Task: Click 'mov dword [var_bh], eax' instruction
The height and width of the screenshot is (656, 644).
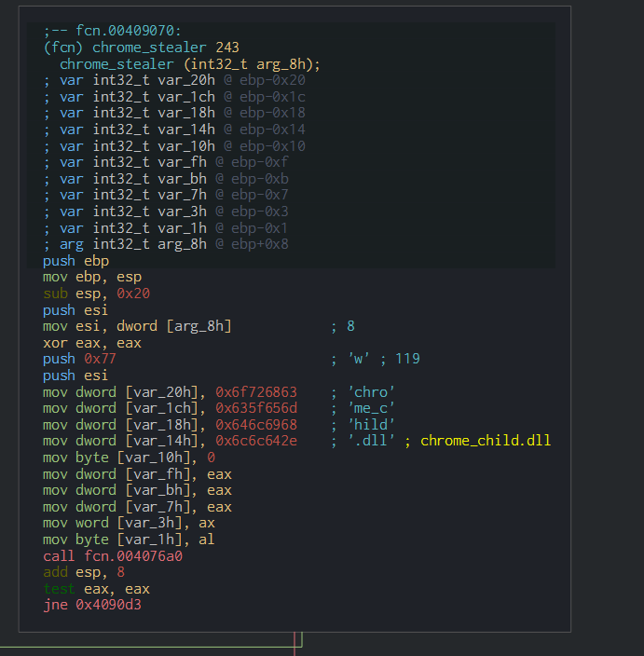Action: (x=137, y=490)
